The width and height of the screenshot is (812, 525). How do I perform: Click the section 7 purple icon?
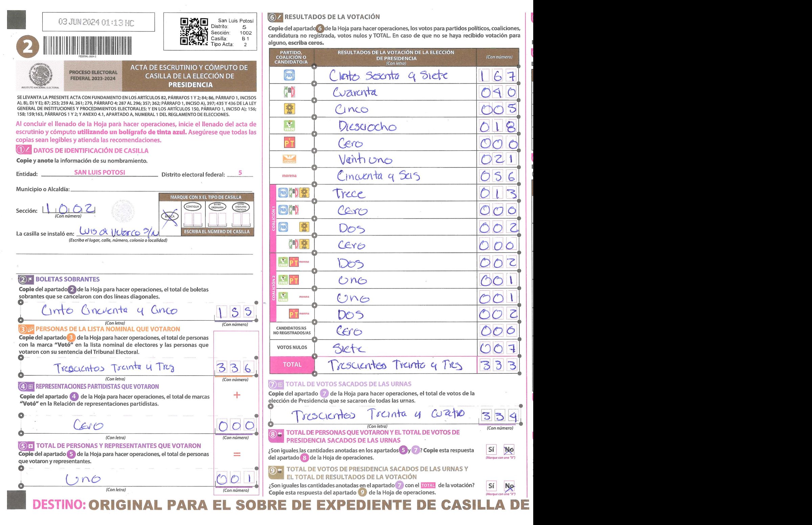click(x=276, y=385)
